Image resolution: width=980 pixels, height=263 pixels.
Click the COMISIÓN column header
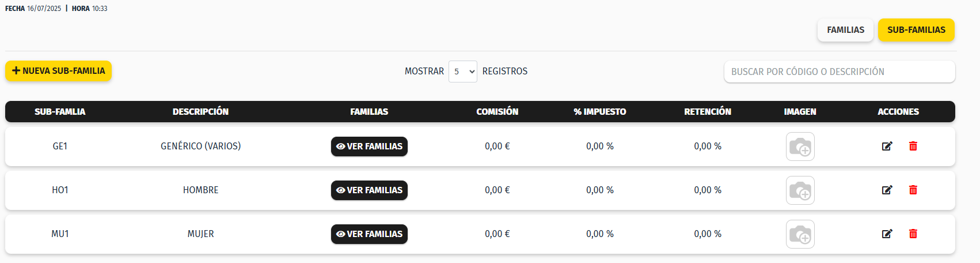tap(497, 112)
